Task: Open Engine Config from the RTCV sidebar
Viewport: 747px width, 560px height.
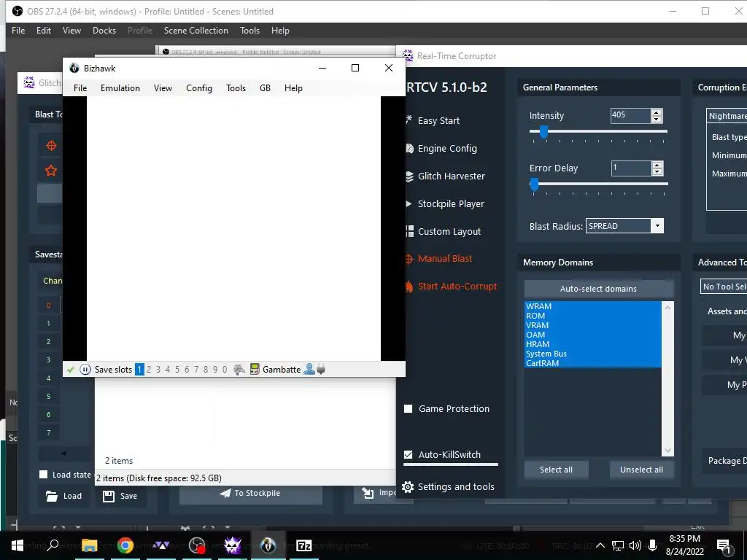Action: (x=447, y=149)
